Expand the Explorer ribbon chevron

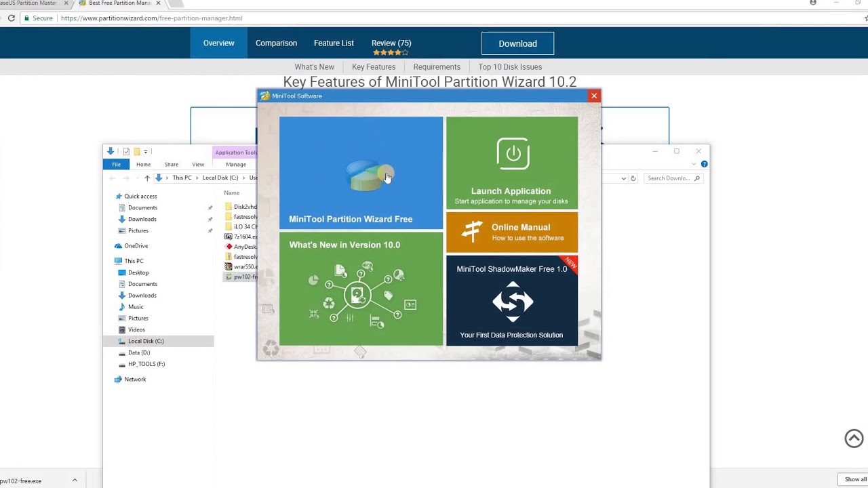point(694,164)
